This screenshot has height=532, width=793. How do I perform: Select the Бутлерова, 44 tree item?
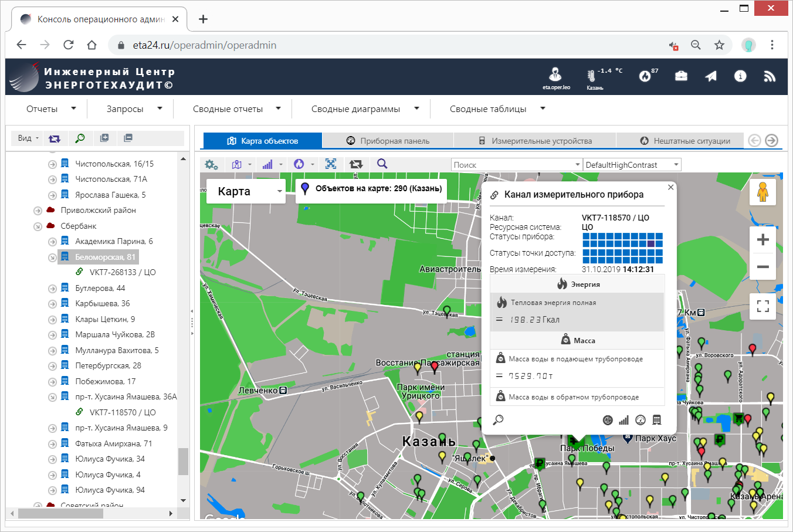coord(100,288)
